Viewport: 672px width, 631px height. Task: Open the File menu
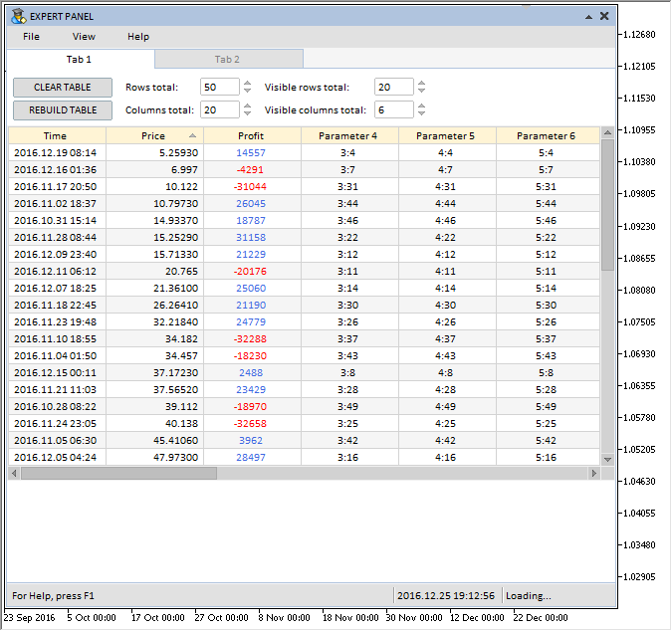coord(31,37)
